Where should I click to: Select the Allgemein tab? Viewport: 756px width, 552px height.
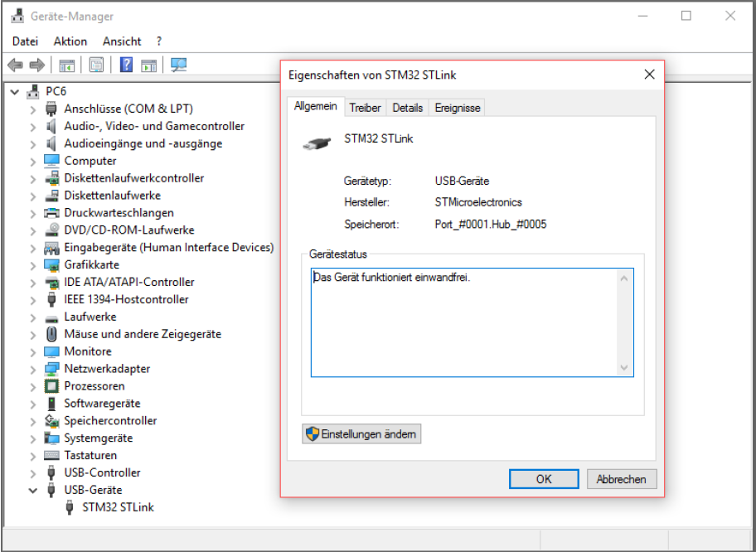tap(316, 106)
